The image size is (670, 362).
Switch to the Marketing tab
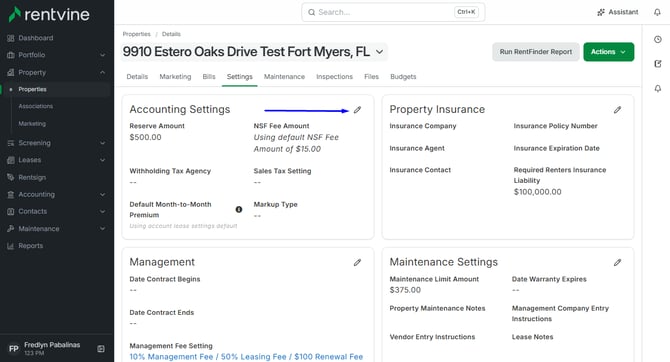(175, 77)
